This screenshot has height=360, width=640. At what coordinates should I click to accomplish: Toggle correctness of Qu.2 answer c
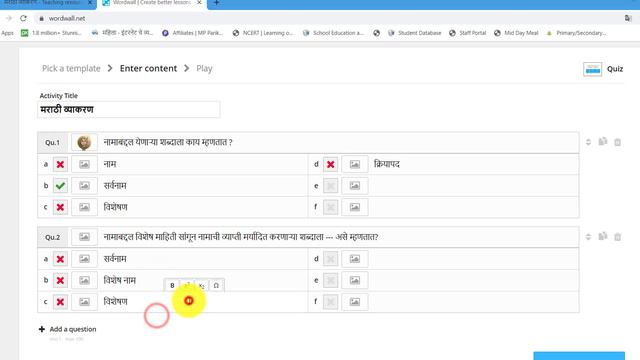click(x=60, y=302)
